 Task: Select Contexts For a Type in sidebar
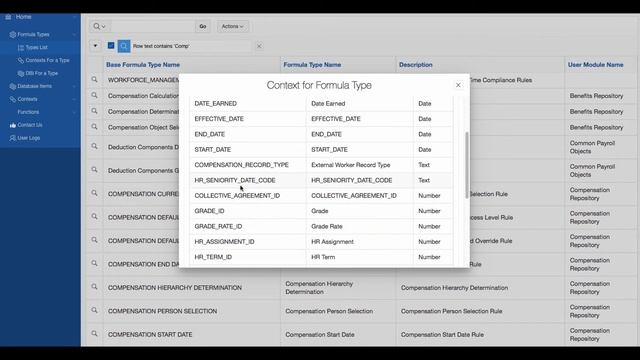tap(47, 60)
